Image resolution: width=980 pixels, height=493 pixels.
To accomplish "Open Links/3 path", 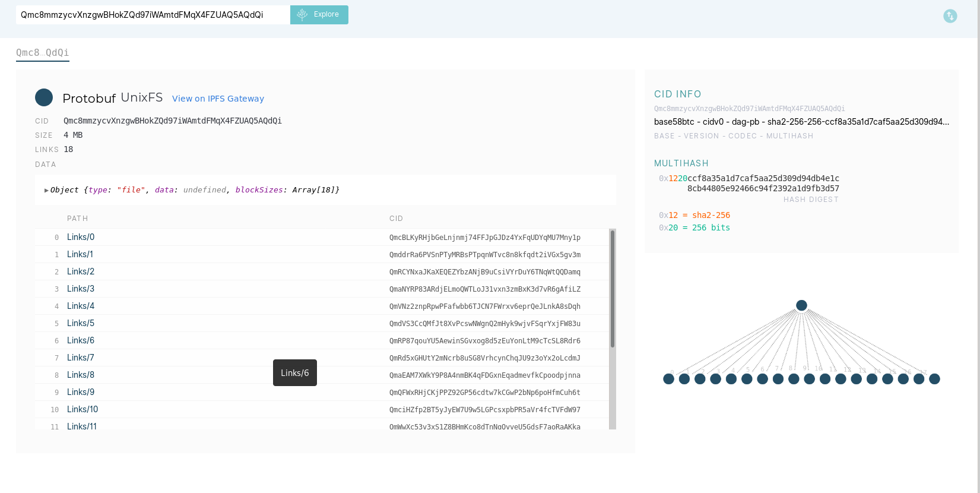I will pos(81,289).
